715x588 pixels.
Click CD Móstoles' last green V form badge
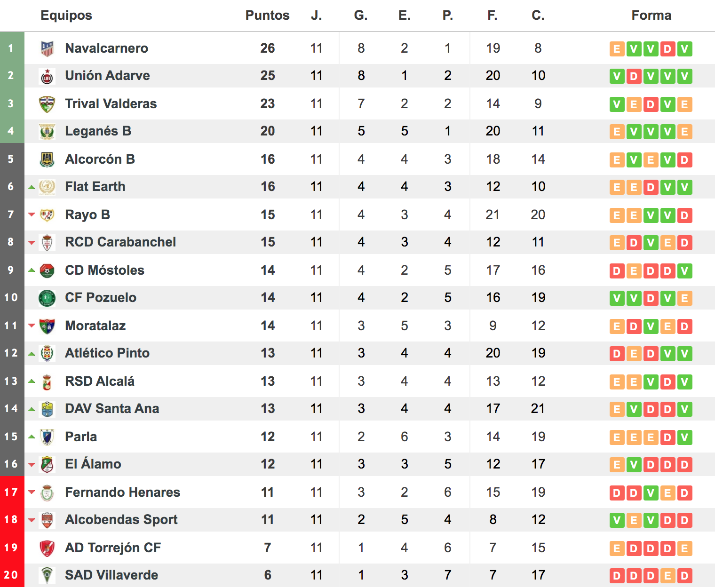click(684, 270)
